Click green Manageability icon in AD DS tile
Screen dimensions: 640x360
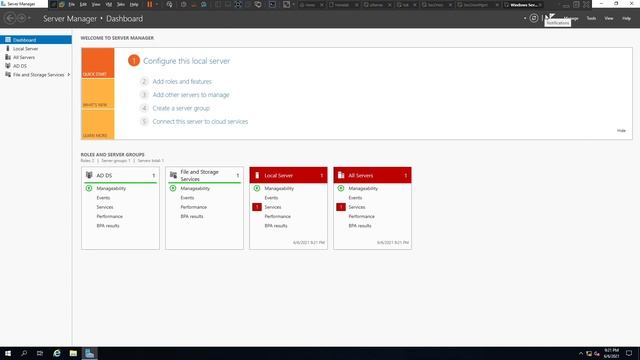click(x=89, y=189)
